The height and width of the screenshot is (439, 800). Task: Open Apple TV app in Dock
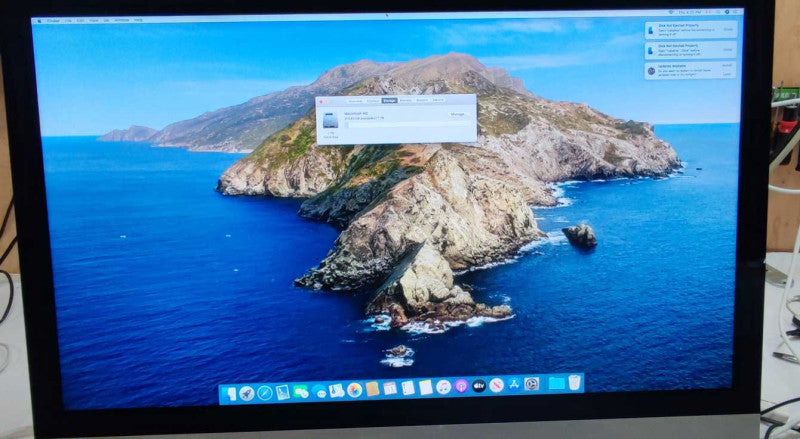[x=479, y=386]
